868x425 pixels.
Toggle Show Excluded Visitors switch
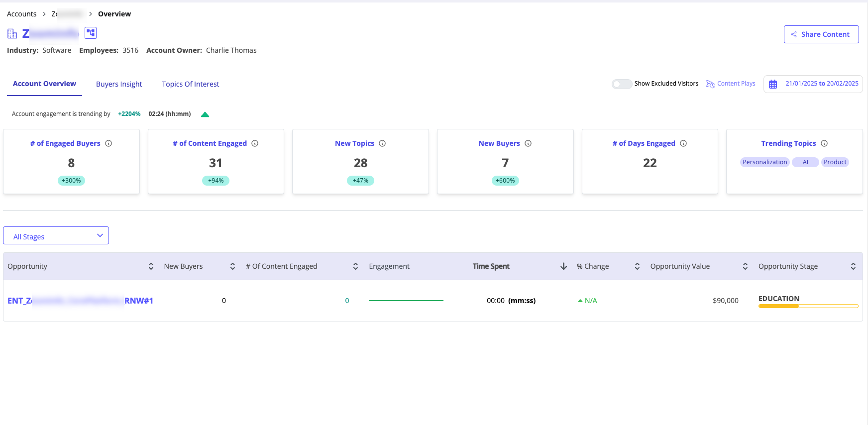pos(622,84)
